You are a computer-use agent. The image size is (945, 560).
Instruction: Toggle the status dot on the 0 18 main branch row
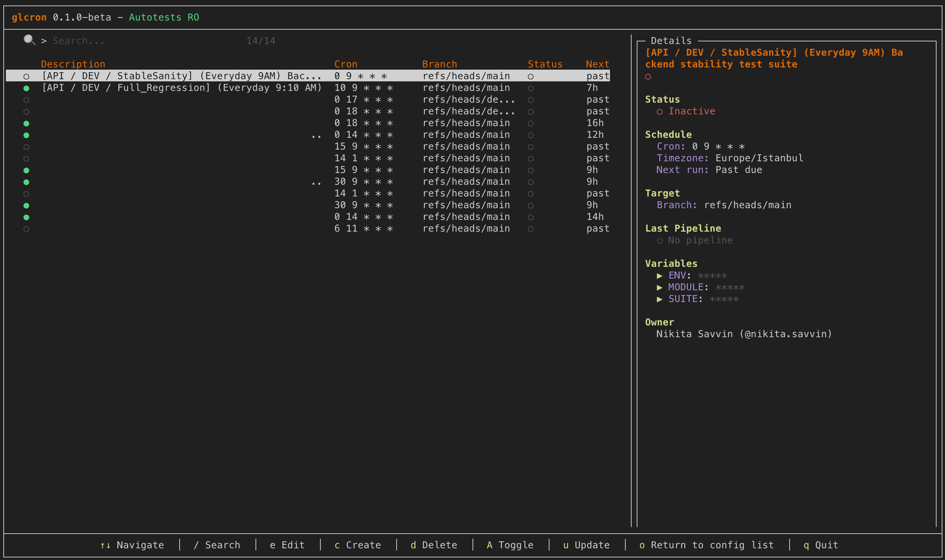26,123
